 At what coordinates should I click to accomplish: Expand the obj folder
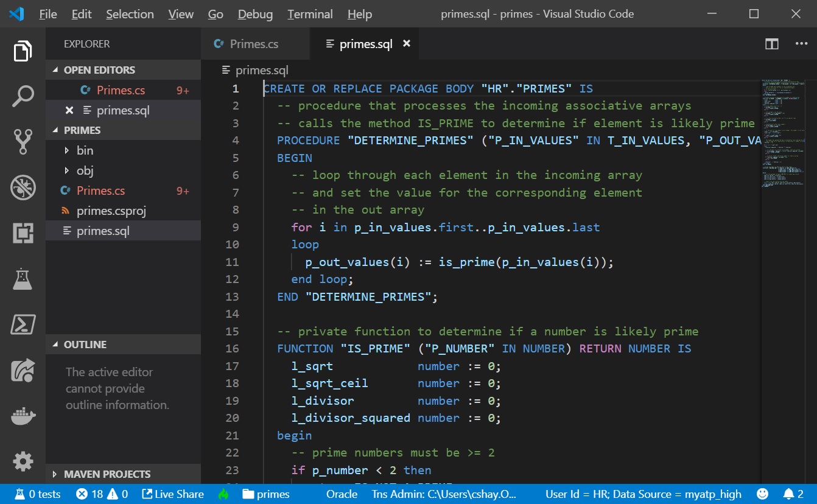point(85,170)
